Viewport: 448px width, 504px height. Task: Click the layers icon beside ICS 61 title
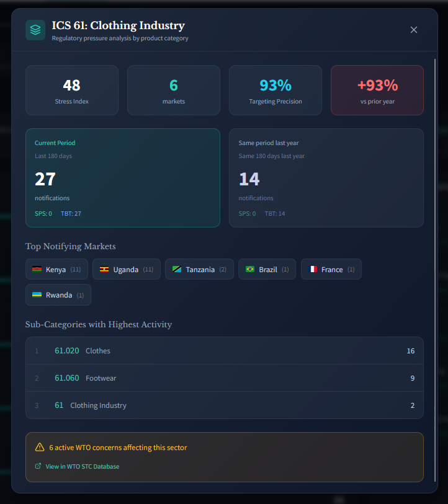coord(35,30)
